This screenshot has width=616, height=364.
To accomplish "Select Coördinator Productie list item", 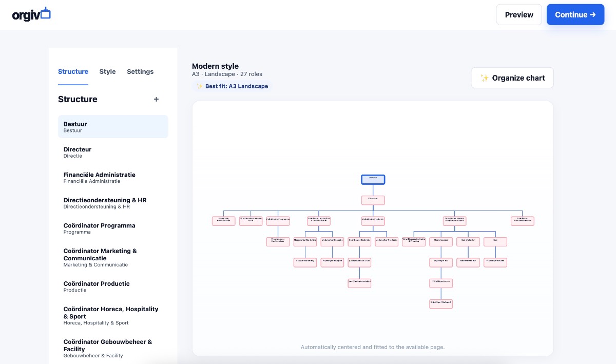I will pyautogui.click(x=113, y=286).
